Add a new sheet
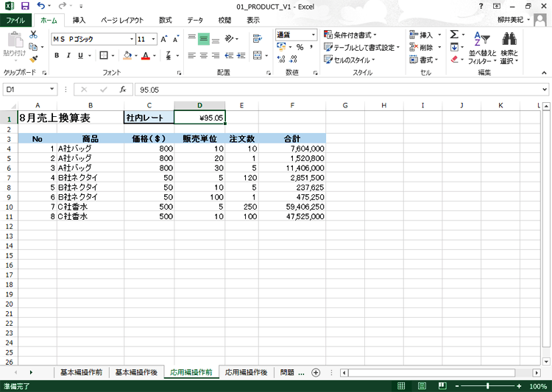This screenshot has height=392, width=552. pyautogui.click(x=316, y=372)
